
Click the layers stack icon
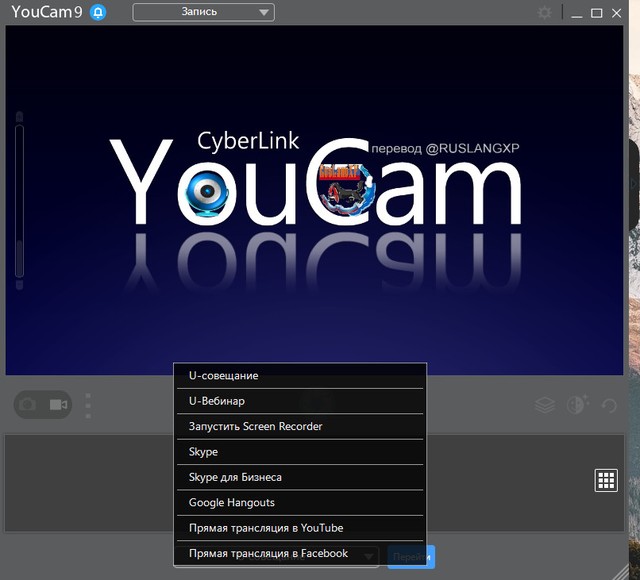click(544, 405)
